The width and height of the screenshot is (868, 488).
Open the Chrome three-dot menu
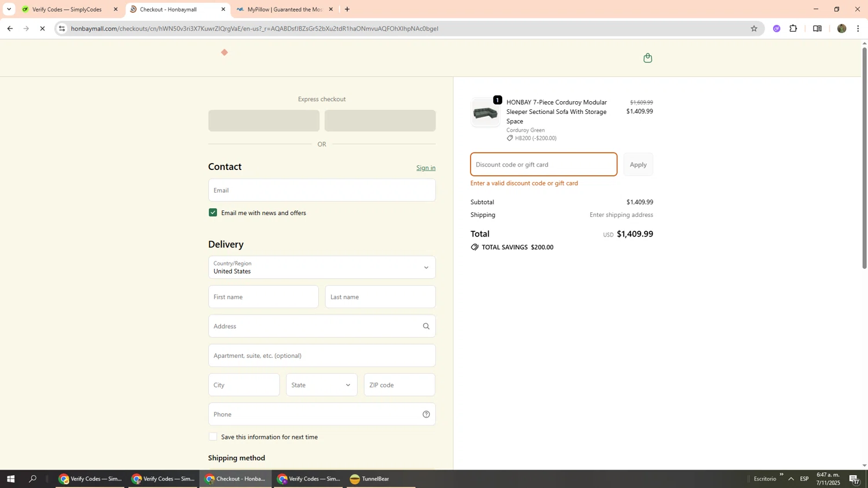(x=858, y=28)
